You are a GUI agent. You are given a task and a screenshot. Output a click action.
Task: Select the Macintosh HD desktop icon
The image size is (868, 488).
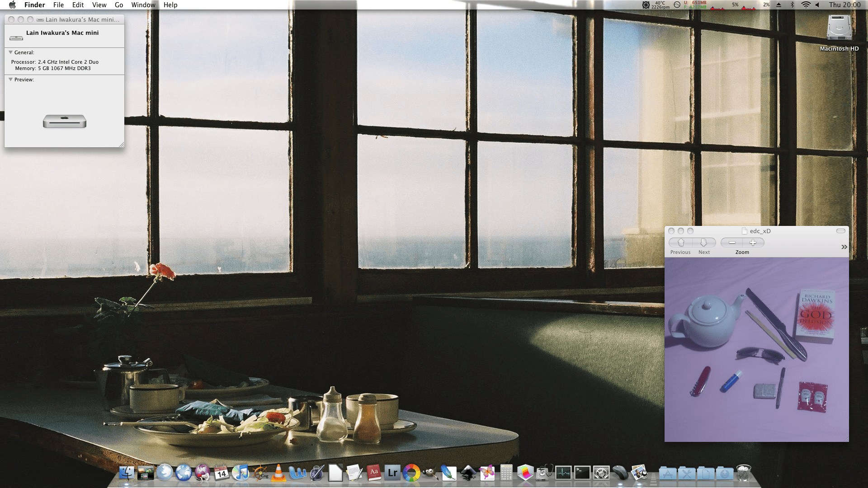tap(839, 29)
